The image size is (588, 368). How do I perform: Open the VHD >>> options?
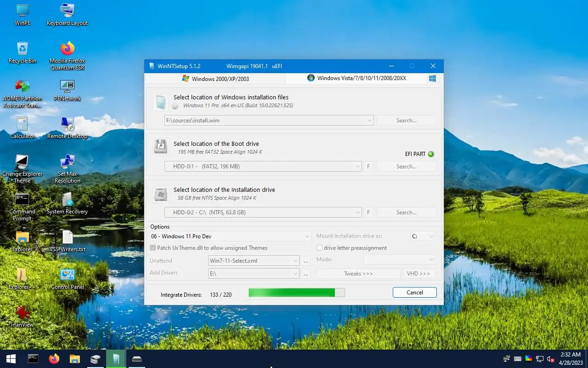click(x=418, y=274)
